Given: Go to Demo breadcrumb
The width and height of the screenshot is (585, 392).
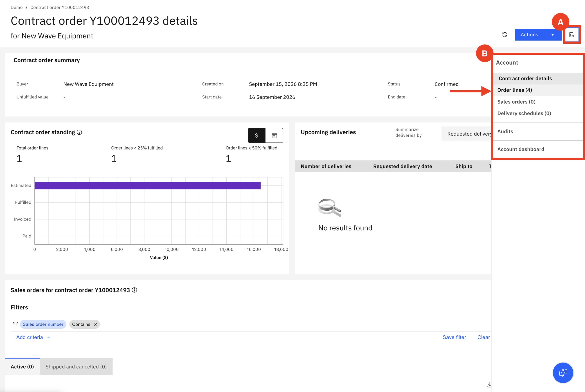Looking at the screenshot, I should click(16, 7).
